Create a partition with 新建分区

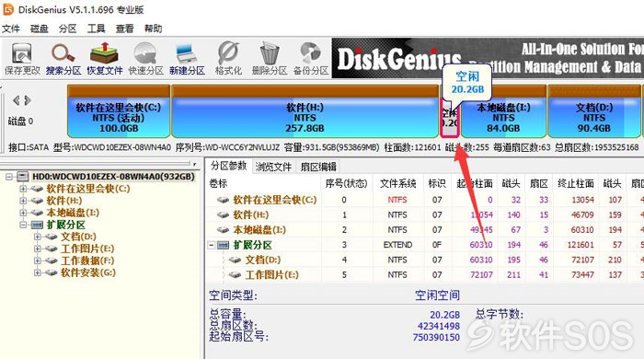tap(187, 58)
